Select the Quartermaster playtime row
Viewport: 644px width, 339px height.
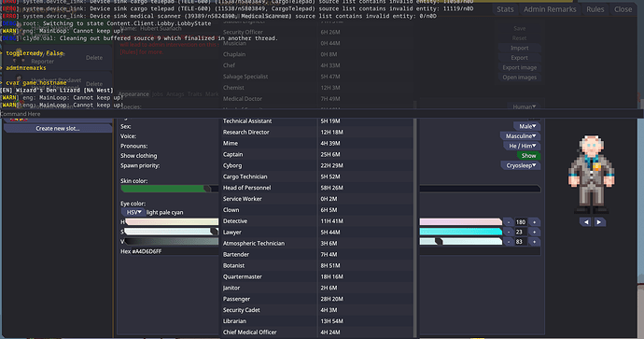(x=316, y=277)
